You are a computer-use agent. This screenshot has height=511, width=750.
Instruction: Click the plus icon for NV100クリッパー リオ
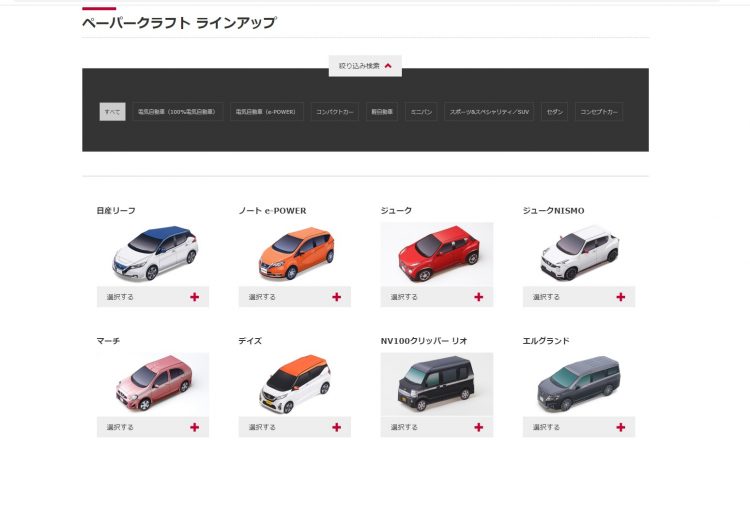pos(479,427)
